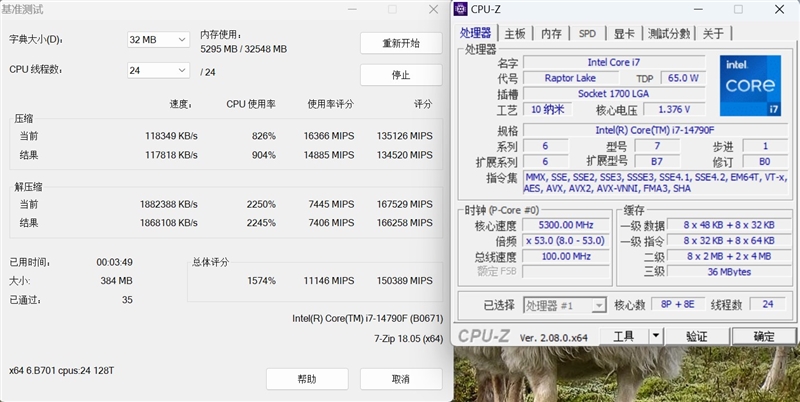Expand the arrow beside the 工具 button
Screen dimensions: 800x402
click(656, 336)
